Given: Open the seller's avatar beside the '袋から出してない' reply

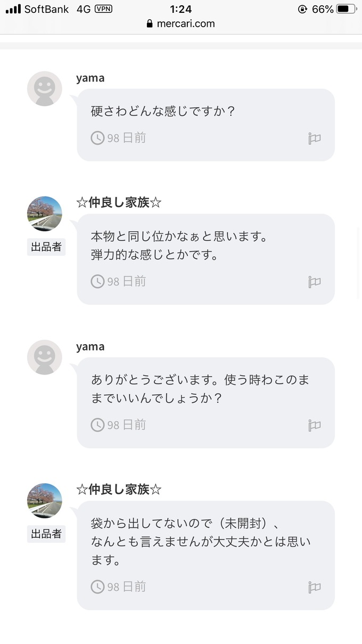Looking at the screenshot, I should [45, 501].
